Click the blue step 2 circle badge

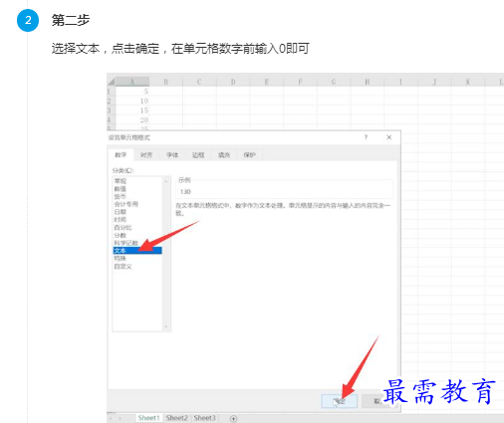point(28,21)
